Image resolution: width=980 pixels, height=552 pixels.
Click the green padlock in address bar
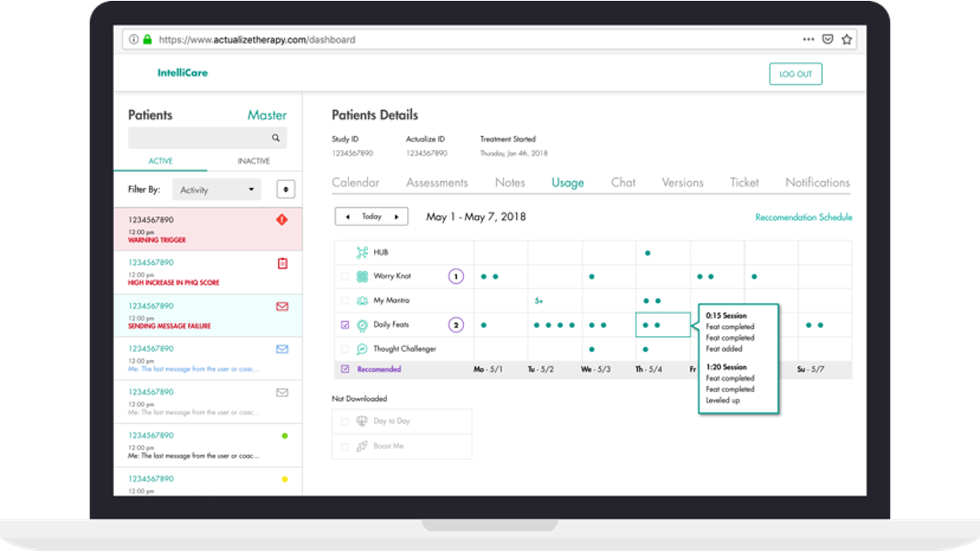pyautogui.click(x=147, y=40)
